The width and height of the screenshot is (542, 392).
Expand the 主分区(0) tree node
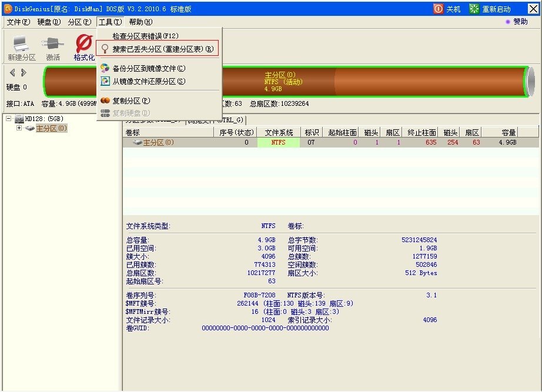tap(19, 128)
